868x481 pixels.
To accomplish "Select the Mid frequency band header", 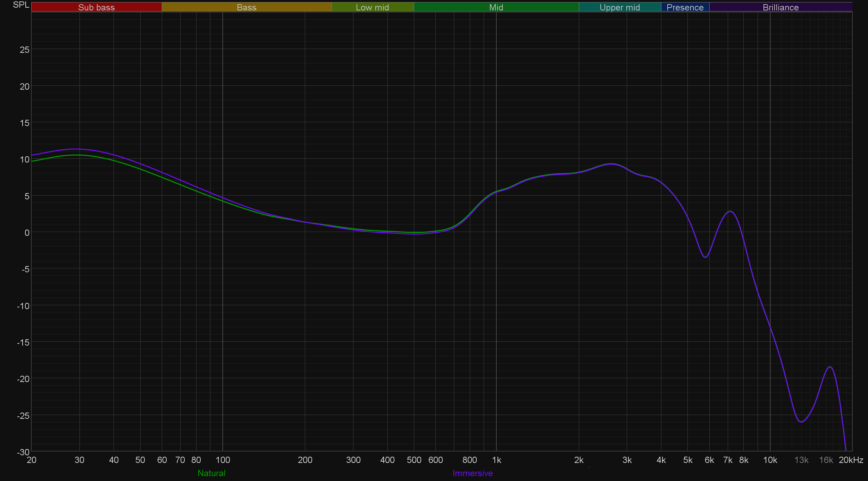I will pyautogui.click(x=496, y=7).
